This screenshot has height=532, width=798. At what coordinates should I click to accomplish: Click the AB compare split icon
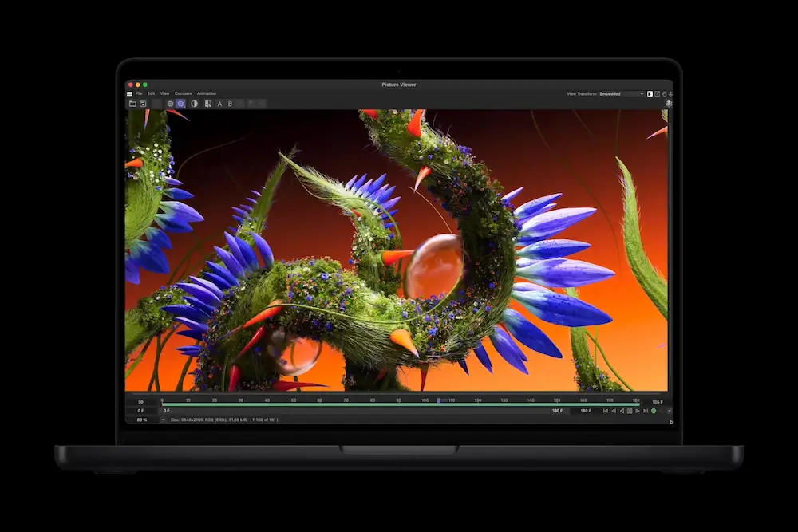click(208, 104)
